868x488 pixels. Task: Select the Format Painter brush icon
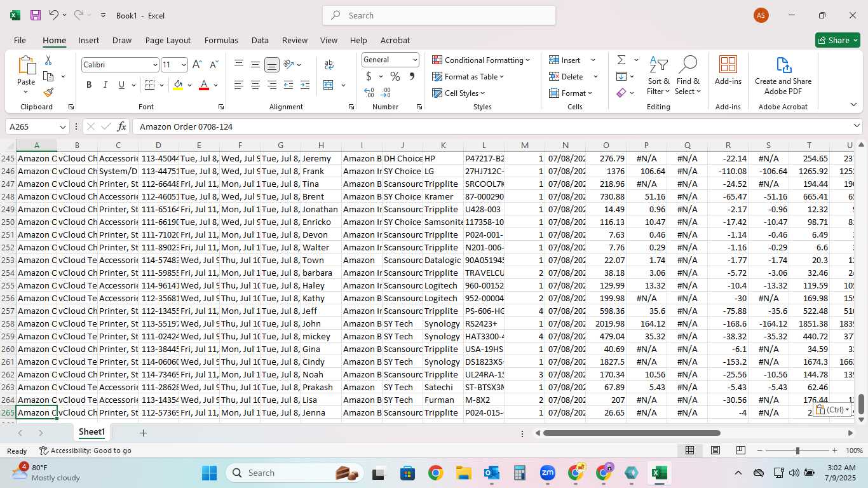coord(49,92)
